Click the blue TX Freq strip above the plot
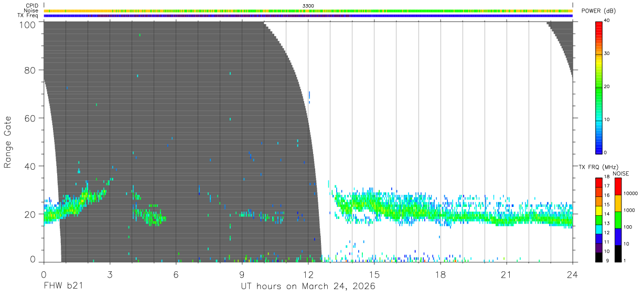644x297 pixels. coord(308,16)
